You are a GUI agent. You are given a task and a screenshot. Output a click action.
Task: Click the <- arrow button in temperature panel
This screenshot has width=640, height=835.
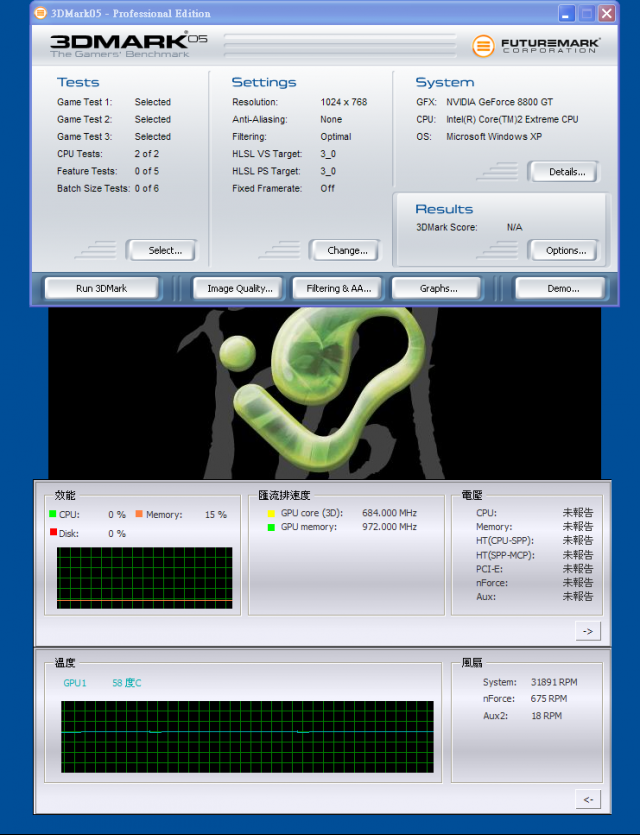click(x=588, y=799)
